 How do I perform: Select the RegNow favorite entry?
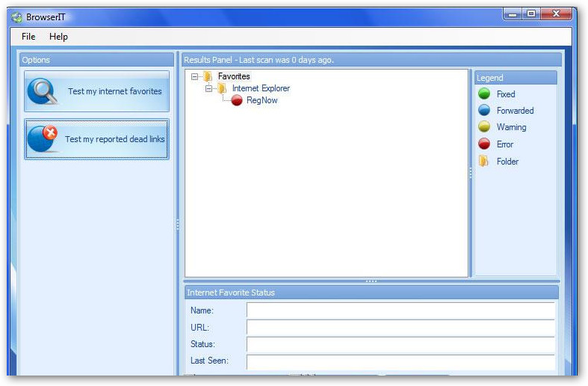pos(261,100)
